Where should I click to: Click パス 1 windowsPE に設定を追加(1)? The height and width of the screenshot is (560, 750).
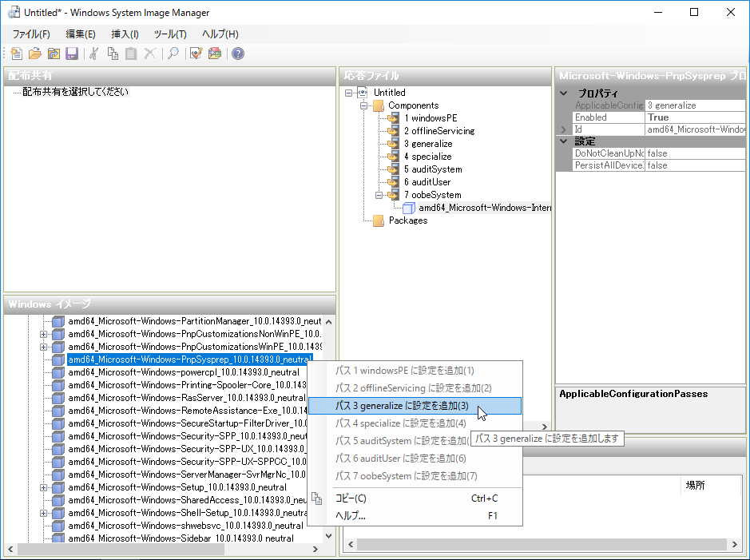coord(415,371)
